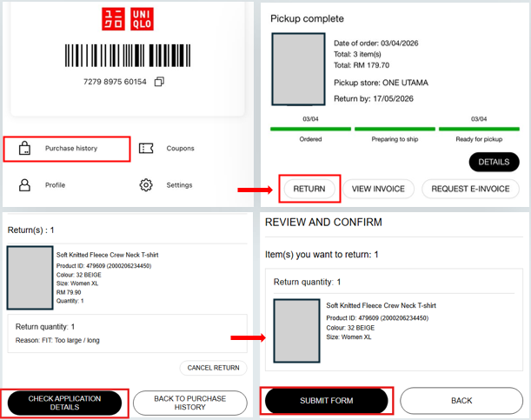Image resolution: width=531 pixels, height=420 pixels.
Task: Click CHECK APPLICATION DETAILS button
Action: 64,403
